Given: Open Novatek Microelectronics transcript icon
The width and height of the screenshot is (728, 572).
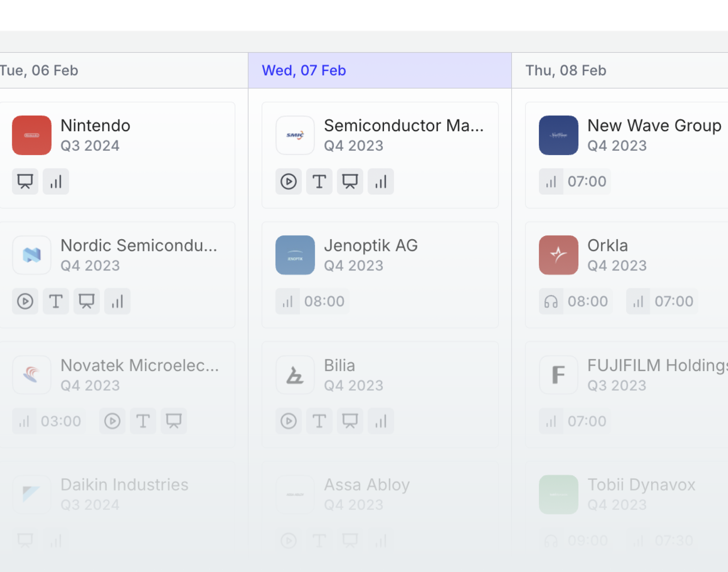Looking at the screenshot, I should [143, 421].
